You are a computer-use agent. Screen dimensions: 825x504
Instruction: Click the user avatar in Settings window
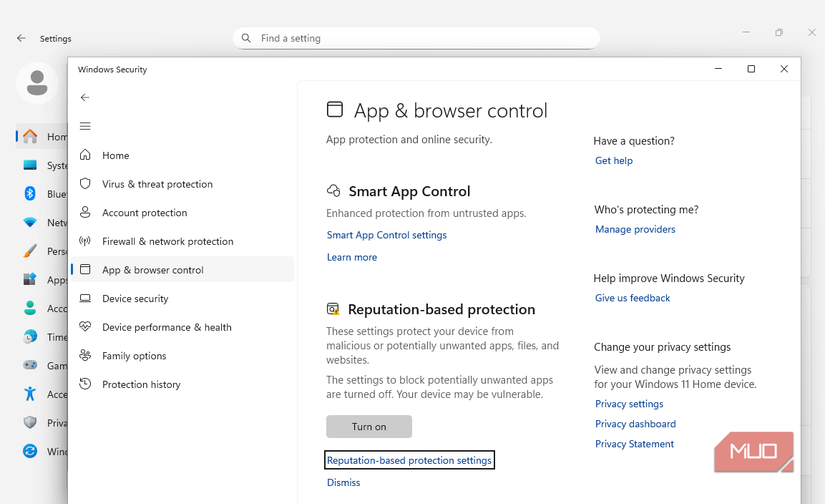click(37, 83)
